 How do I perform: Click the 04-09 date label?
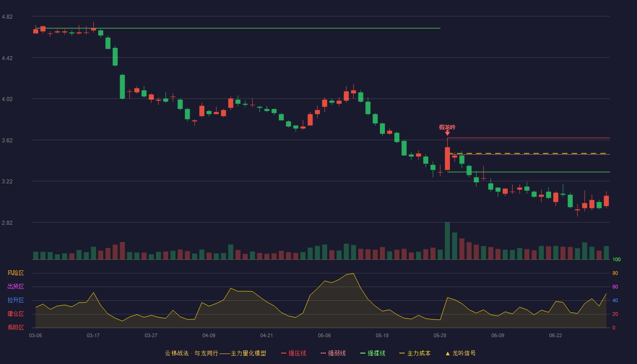[209, 335]
